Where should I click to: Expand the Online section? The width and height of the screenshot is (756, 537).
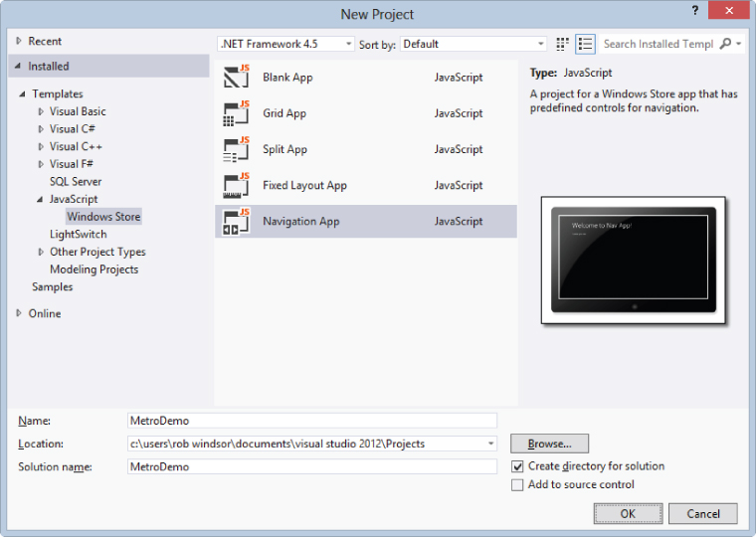click(x=19, y=313)
